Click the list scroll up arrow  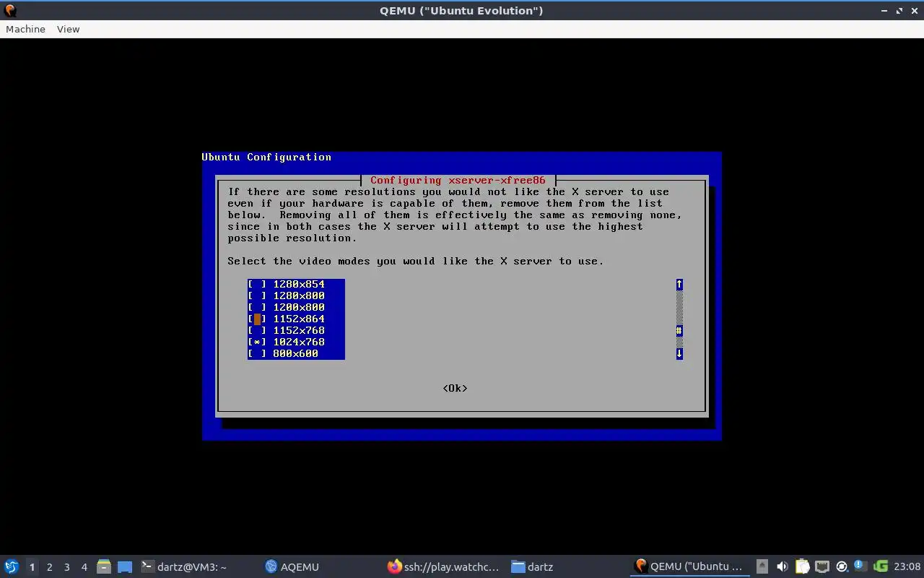pos(679,284)
